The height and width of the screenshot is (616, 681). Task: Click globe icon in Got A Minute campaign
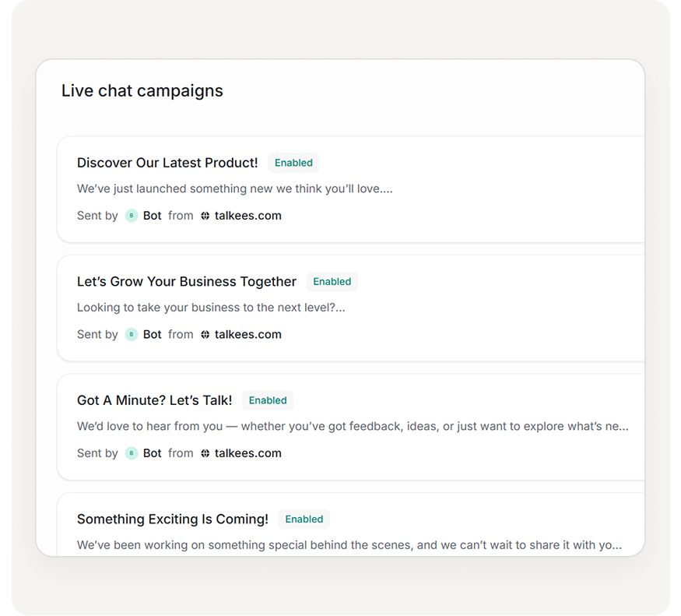[205, 453]
